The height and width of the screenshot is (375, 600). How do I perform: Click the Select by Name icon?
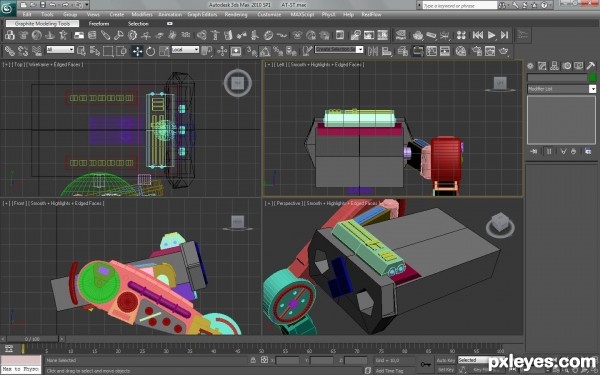[95, 51]
